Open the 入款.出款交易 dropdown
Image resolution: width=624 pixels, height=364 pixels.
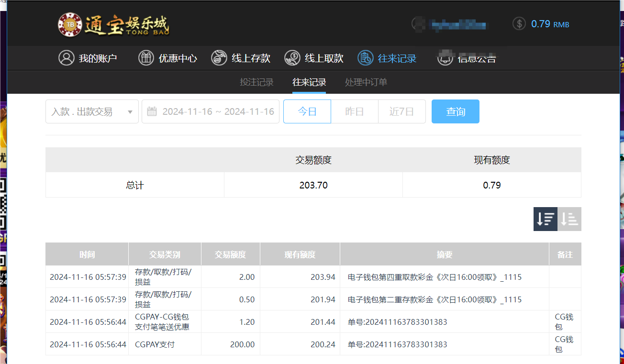click(91, 111)
